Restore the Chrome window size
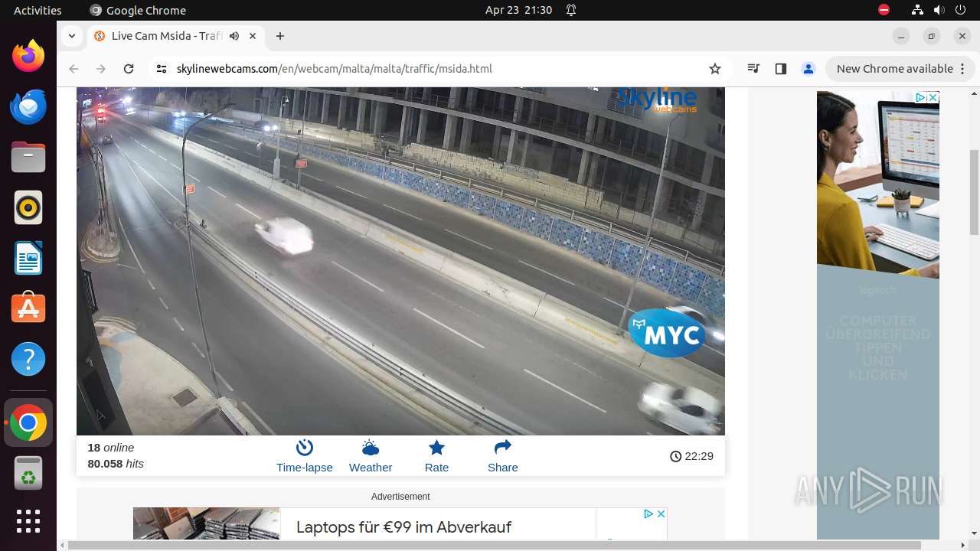Image resolution: width=980 pixels, height=551 pixels. pyautogui.click(x=932, y=36)
